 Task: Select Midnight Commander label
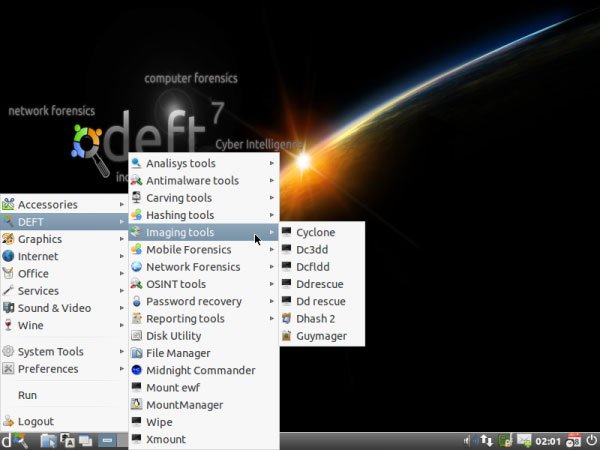[x=201, y=370]
